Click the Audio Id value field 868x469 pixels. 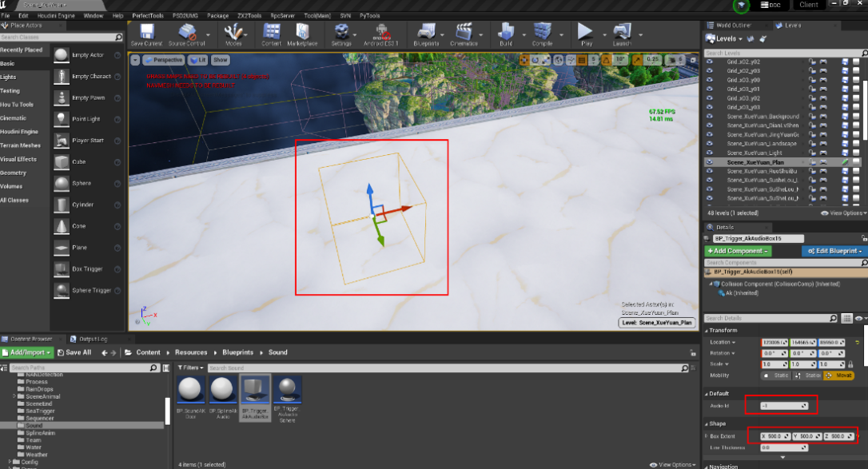[784, 406]
